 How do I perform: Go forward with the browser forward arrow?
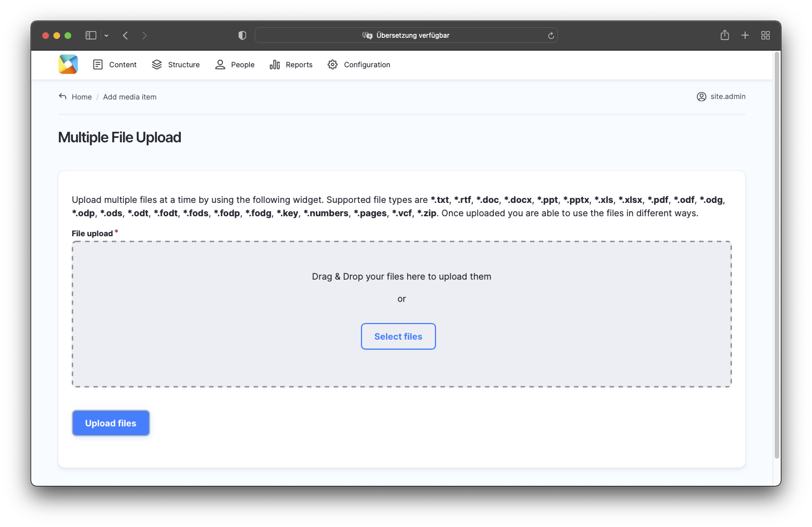pyautogui.click(x=145, y=35)
